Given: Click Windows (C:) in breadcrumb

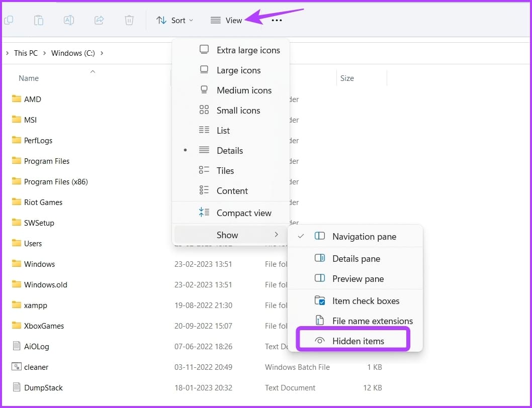Looking at the screenshot, I should [x=73, y=53].
